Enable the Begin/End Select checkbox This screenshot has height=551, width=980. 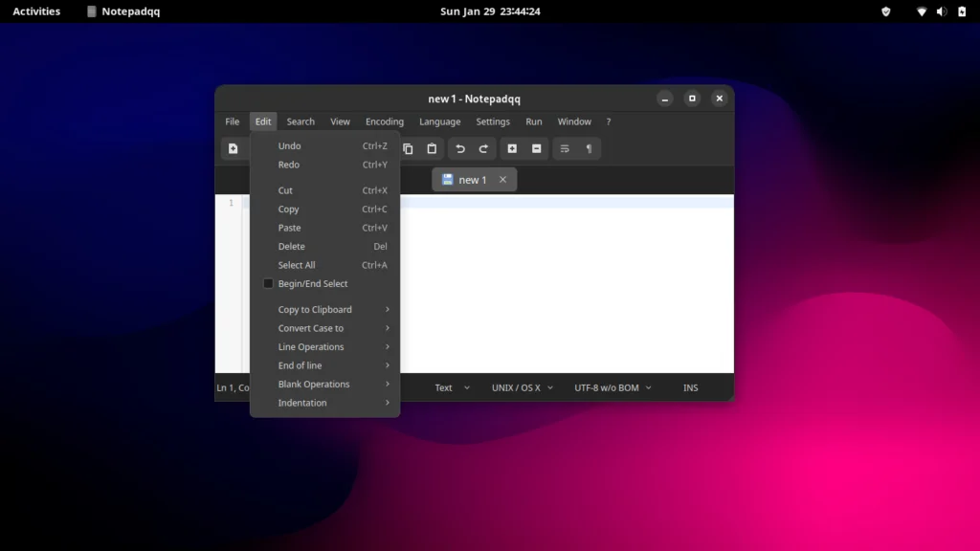click(x=269, y=284)
